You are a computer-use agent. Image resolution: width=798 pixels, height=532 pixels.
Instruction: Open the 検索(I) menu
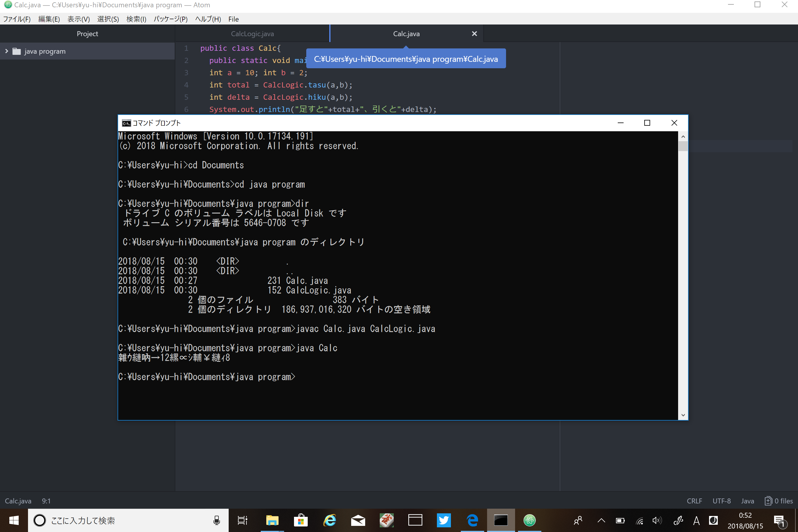pos(136,19)
